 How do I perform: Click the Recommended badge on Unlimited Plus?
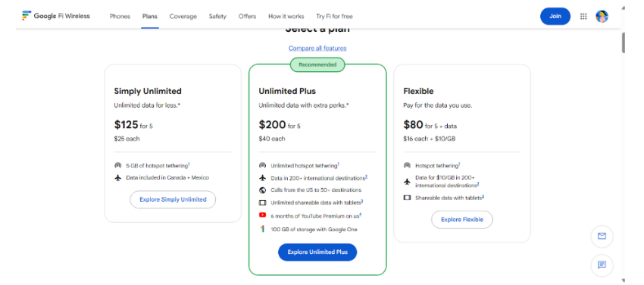317,64
